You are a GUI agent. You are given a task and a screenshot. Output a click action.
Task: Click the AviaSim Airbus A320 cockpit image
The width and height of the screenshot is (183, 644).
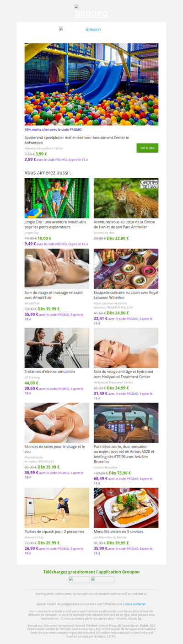pyautogui.click(x=126, y=423)
